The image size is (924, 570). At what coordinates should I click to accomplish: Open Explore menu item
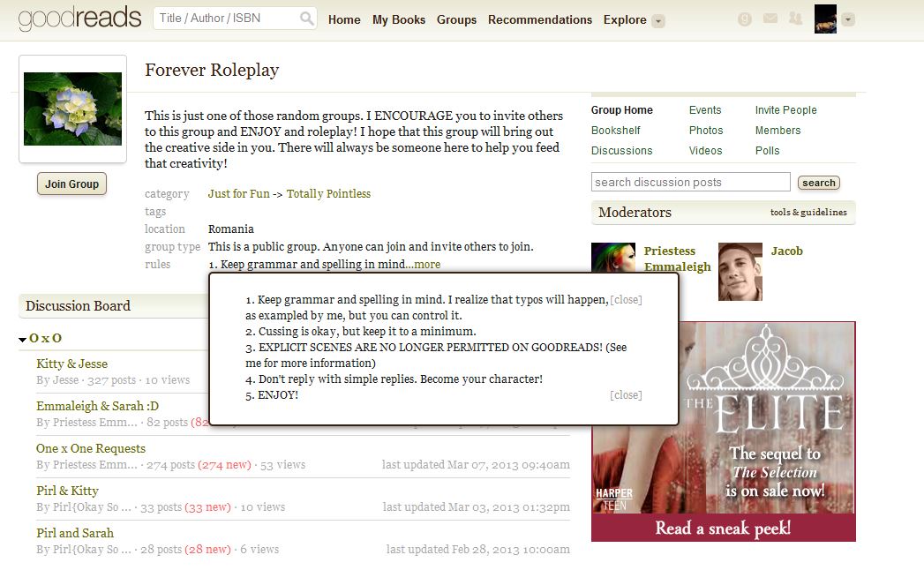pyautogui.click(x=625, y=19)
